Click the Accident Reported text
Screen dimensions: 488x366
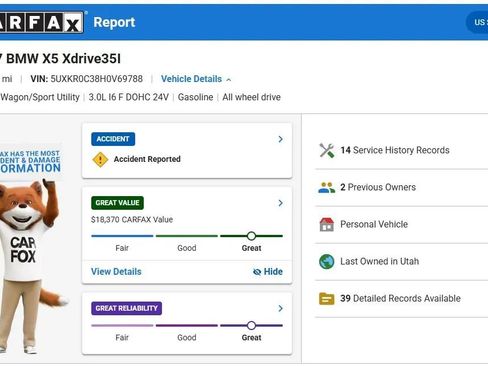click(147, 159)
